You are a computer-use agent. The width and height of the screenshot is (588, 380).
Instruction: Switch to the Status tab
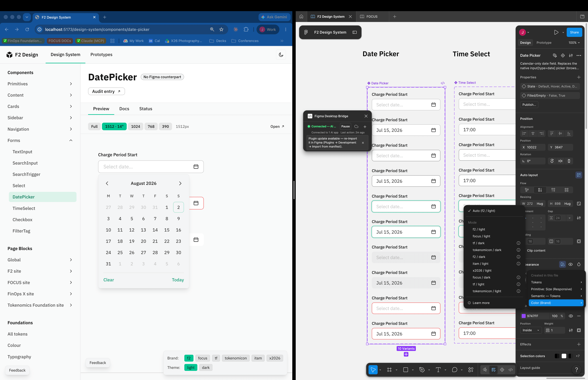[x=146, y=109]
